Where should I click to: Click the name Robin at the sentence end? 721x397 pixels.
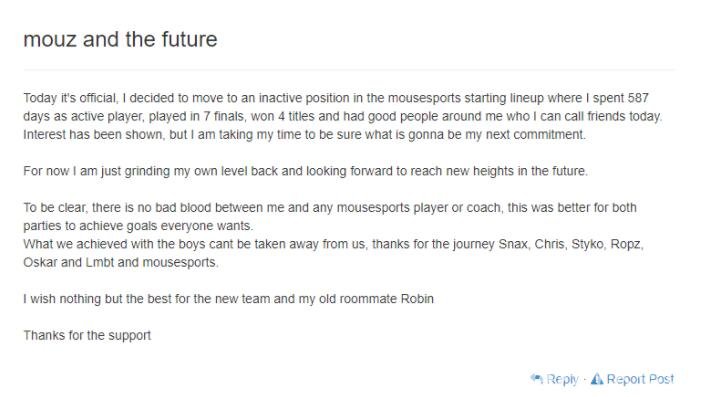417,299
